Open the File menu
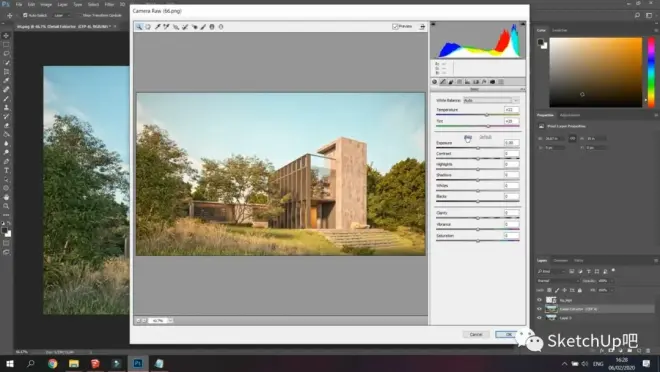 [x=19, y=4]
